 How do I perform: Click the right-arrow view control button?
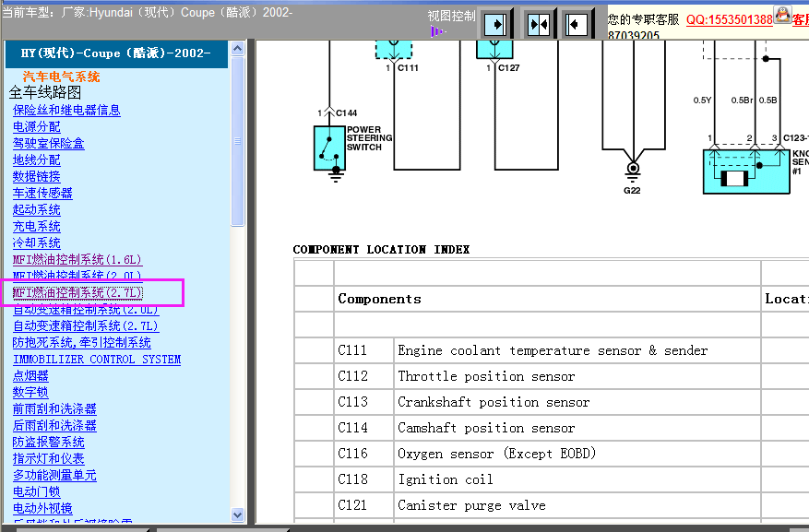495,24
